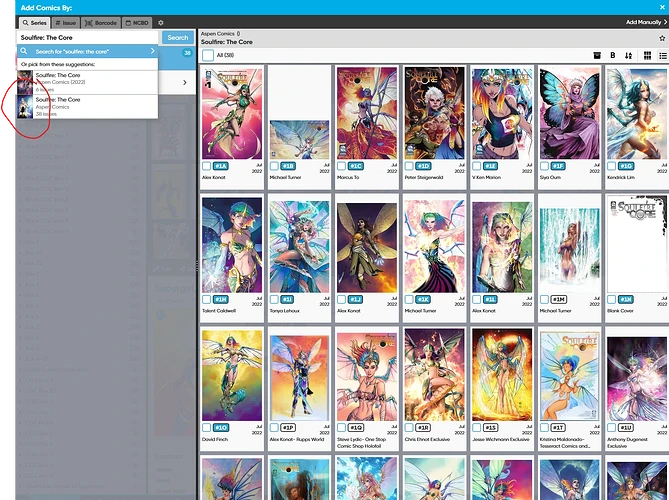Viewport: 669px width, 500px height.
Task: Check the box for issue #1D Peter Steigerwald
Action: pyautogui.click(x=409, y=166)
